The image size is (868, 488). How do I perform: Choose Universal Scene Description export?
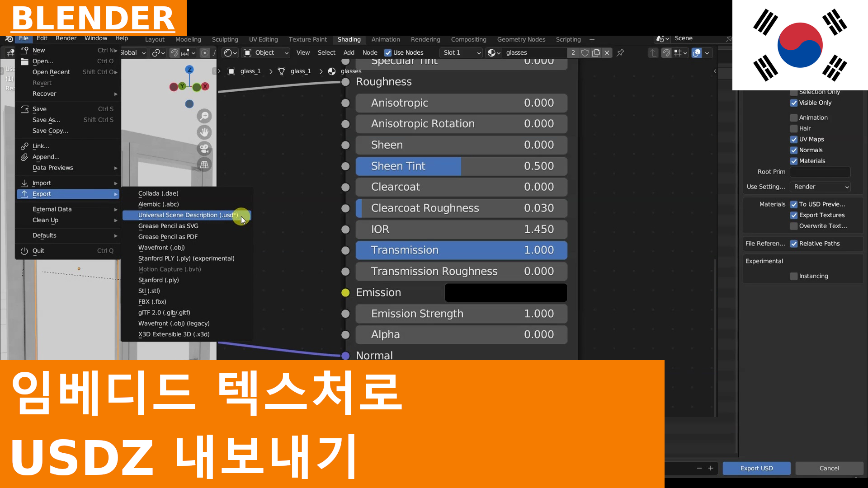(186, 215)
